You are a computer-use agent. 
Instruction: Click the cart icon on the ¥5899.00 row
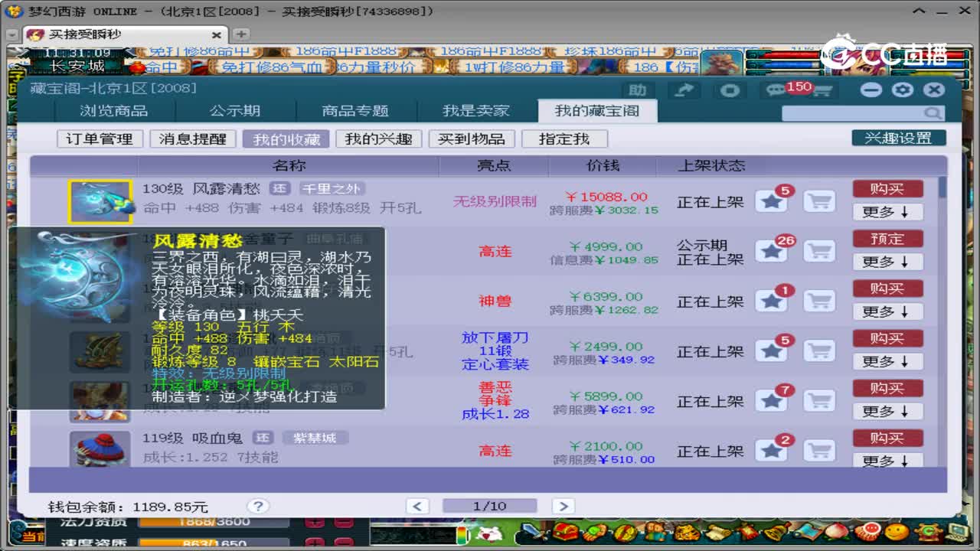pyautogui.click(x=819, y=400)
